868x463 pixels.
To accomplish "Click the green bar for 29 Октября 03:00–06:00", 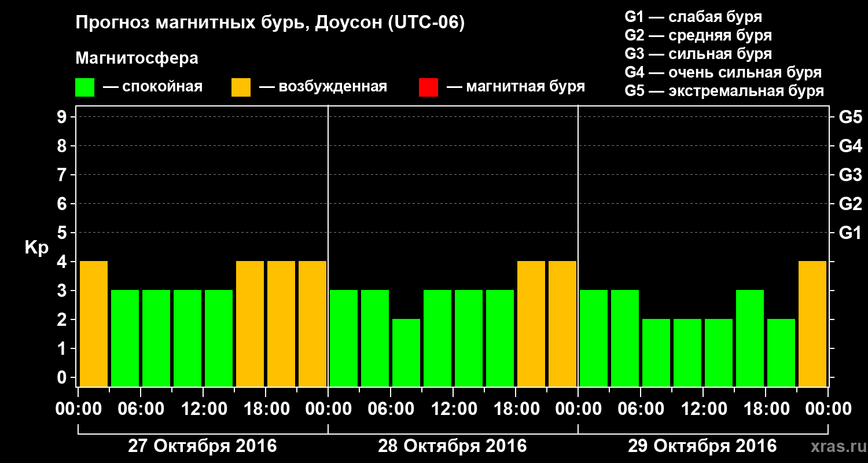I will (x=625, y=338).
